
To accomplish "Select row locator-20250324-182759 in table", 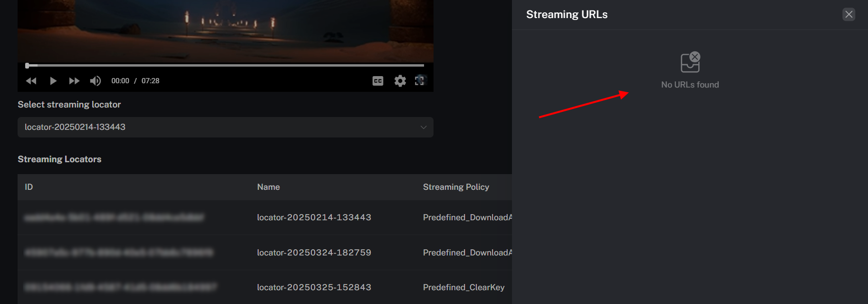I will pos(265,253).
